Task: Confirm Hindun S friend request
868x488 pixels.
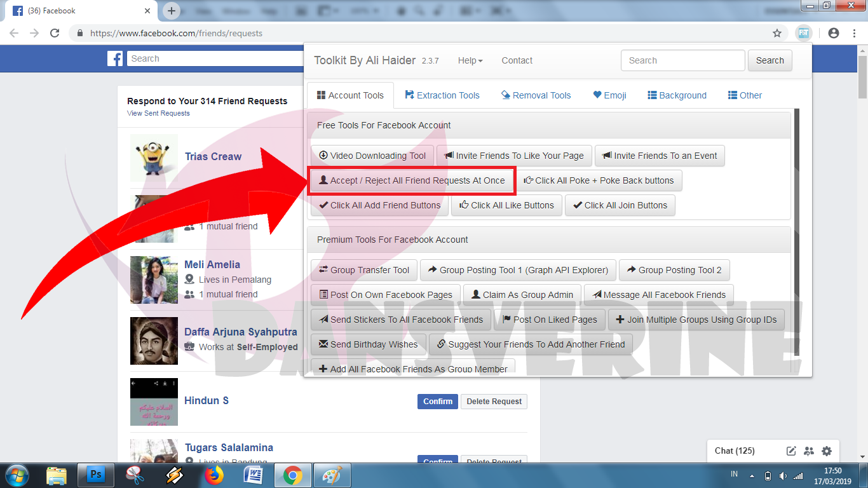Action: tap(437, 402)
